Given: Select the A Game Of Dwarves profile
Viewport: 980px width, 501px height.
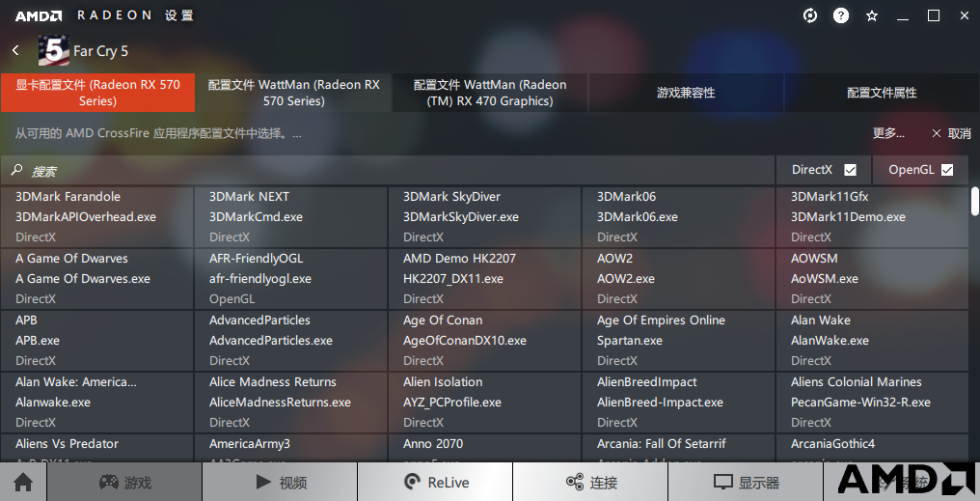Looking at the screenshot, I should [x=96, y=278].
